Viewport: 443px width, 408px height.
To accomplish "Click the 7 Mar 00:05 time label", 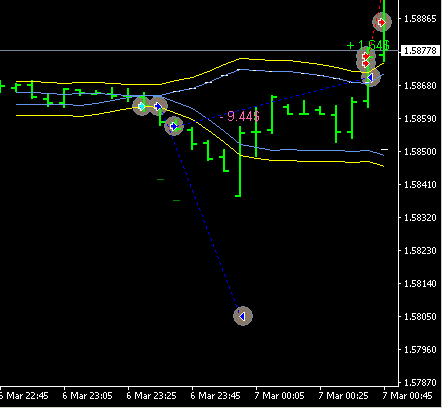I will coord(279,396).
